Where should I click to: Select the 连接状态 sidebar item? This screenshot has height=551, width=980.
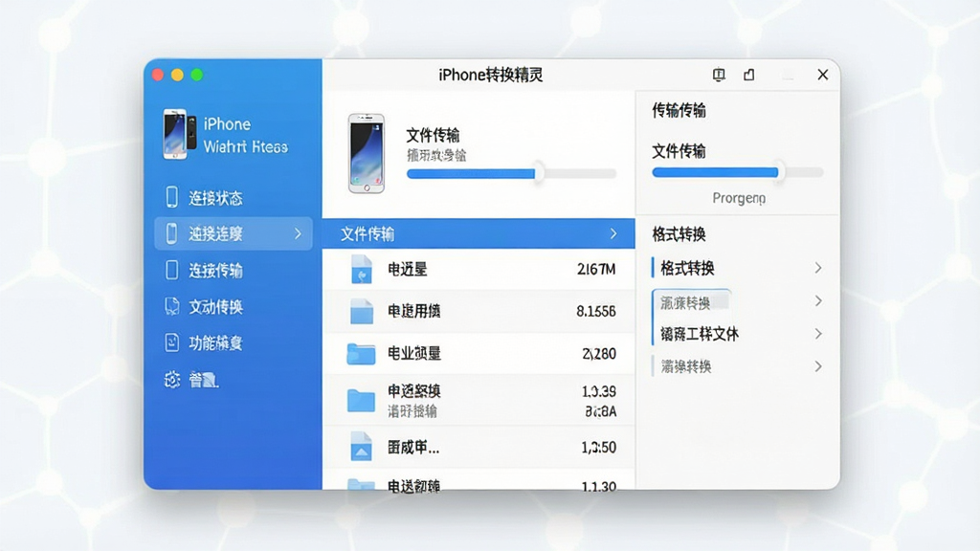(x=215, y=198)
